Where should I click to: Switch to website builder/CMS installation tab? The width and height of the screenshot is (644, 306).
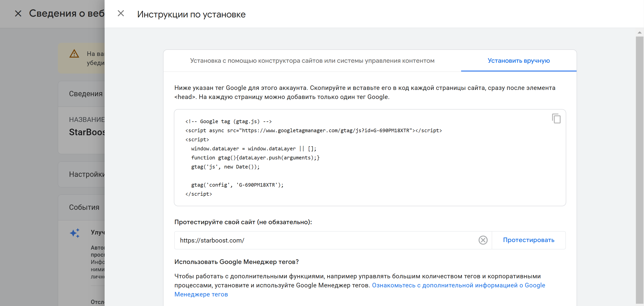click(x=312, y=61)
